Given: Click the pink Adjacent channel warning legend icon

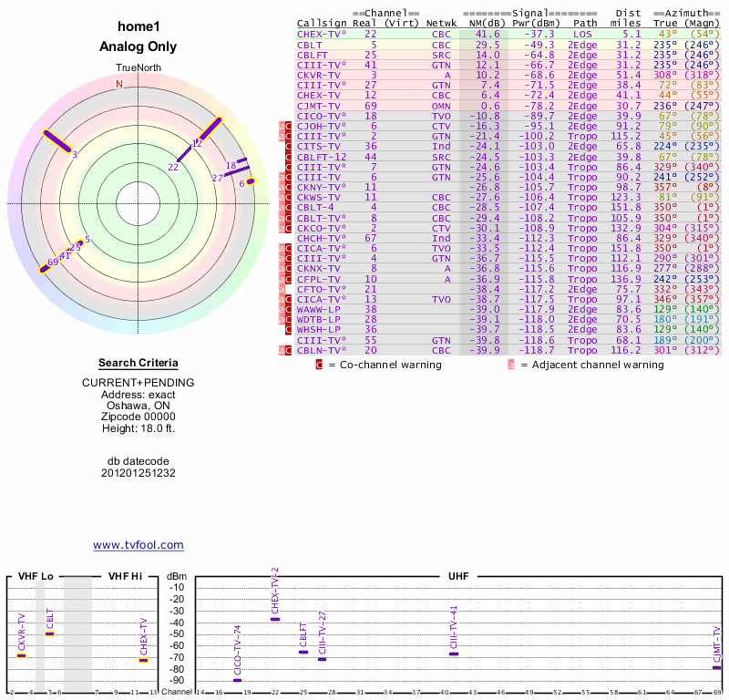Looking at the screenshot, I should tap(511, 365).
